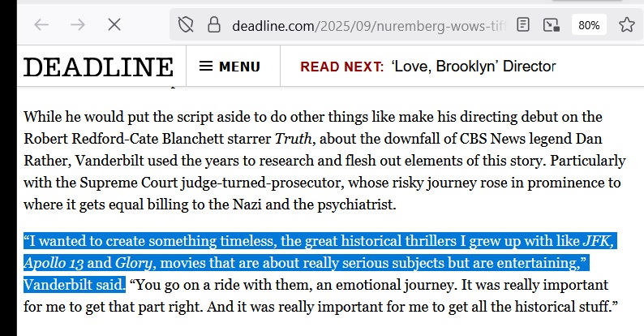Open 'Love, Brooklyn' Director article link
Image resolution: width=644 pixels, height=336 pixels.
point(473,67)
